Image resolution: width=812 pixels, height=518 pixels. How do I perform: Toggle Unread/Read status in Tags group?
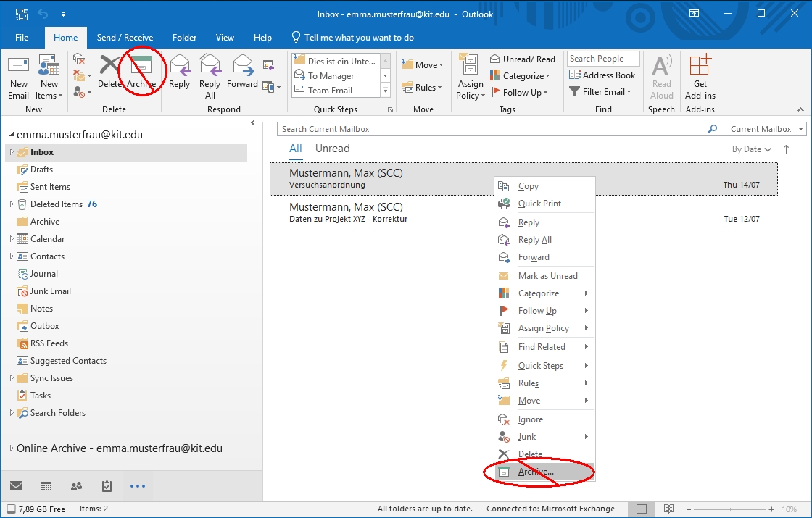pyautogui.click(x=523, y=59)
